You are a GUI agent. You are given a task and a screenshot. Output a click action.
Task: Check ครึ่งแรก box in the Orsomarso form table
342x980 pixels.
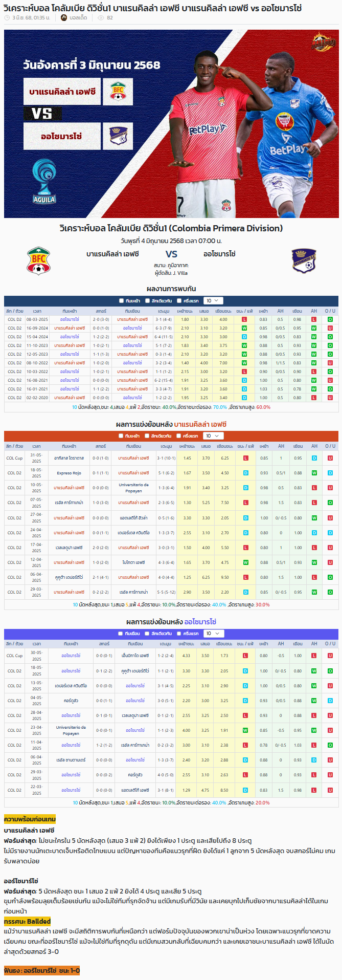179,634
